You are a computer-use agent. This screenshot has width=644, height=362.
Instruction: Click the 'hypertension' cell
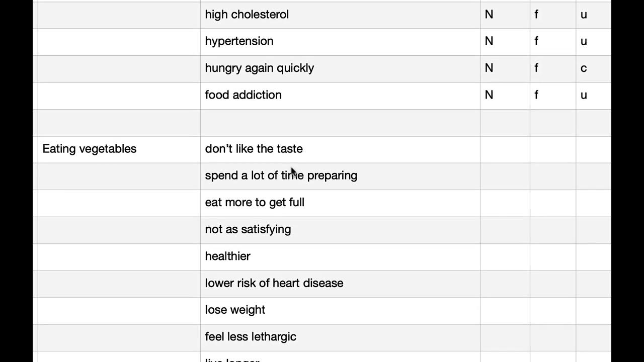[x=239, y=41]
